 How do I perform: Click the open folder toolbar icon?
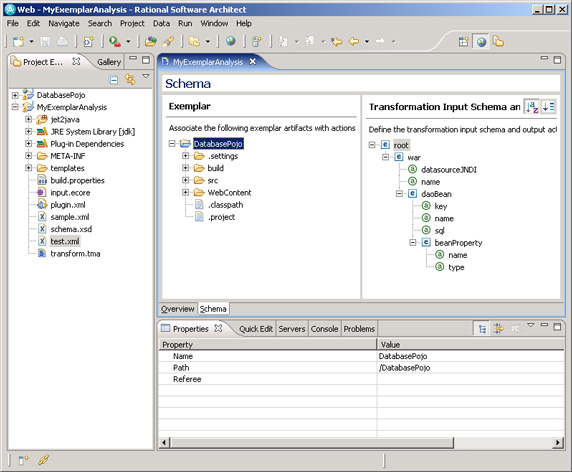(x=151, y=42)
